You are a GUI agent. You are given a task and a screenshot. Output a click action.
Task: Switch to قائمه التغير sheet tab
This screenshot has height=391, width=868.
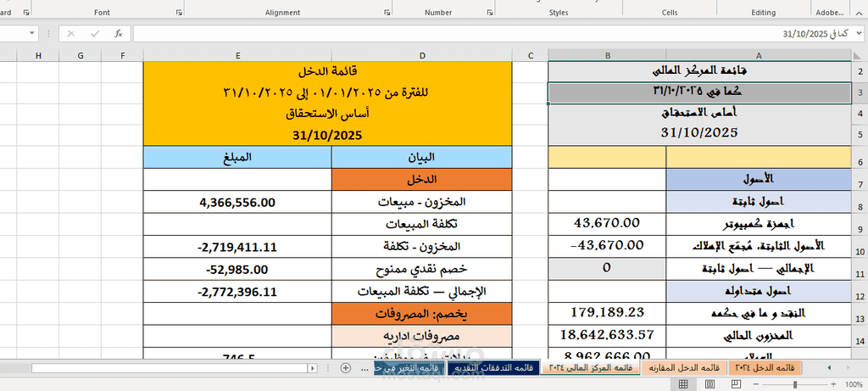coord(409,367)
